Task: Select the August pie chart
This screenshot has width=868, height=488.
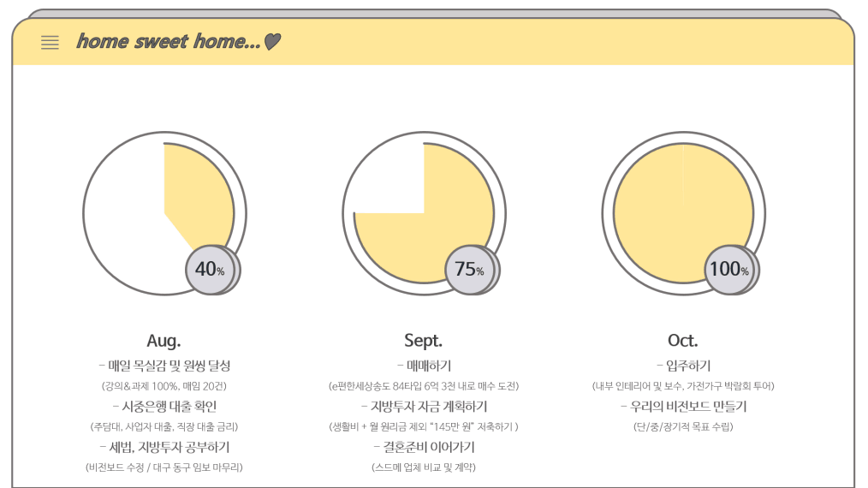Action: (x=164, y=213)
